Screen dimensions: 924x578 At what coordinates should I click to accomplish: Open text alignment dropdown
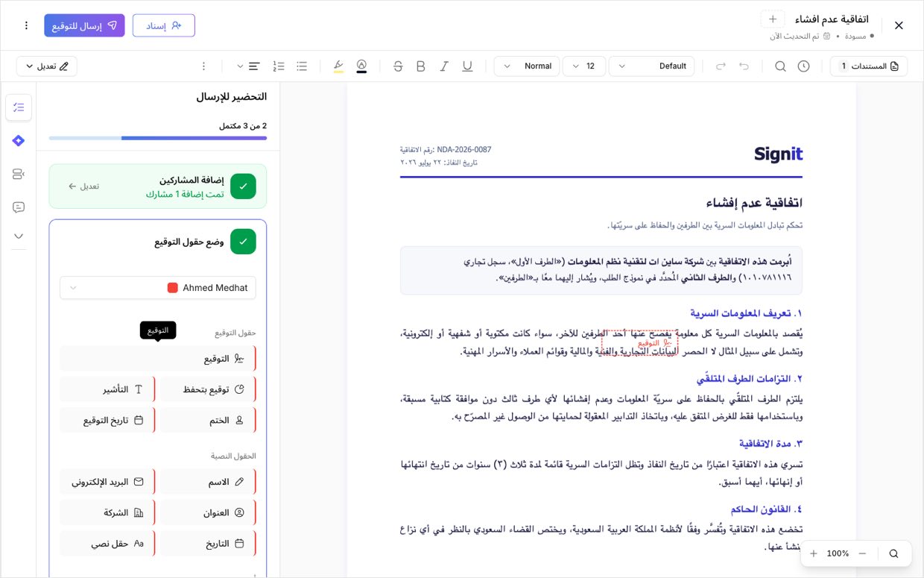(x=248, y=66)
